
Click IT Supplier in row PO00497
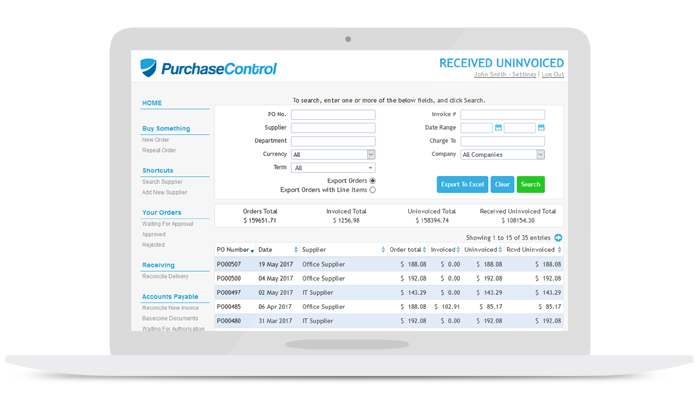[317, 293]
